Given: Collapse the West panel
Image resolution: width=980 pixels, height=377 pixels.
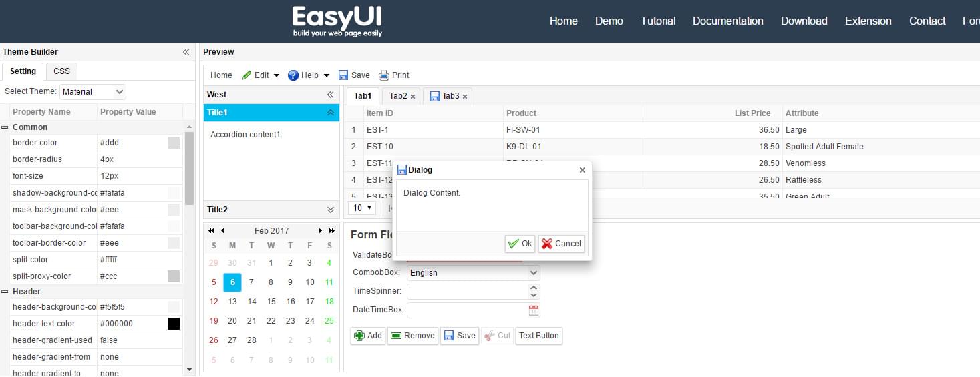Looking at the screenshot, I should coord(330,95).
